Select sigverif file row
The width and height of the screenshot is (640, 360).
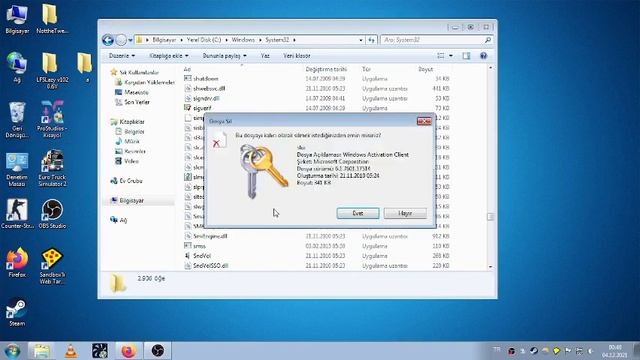(x=316, y=108)
